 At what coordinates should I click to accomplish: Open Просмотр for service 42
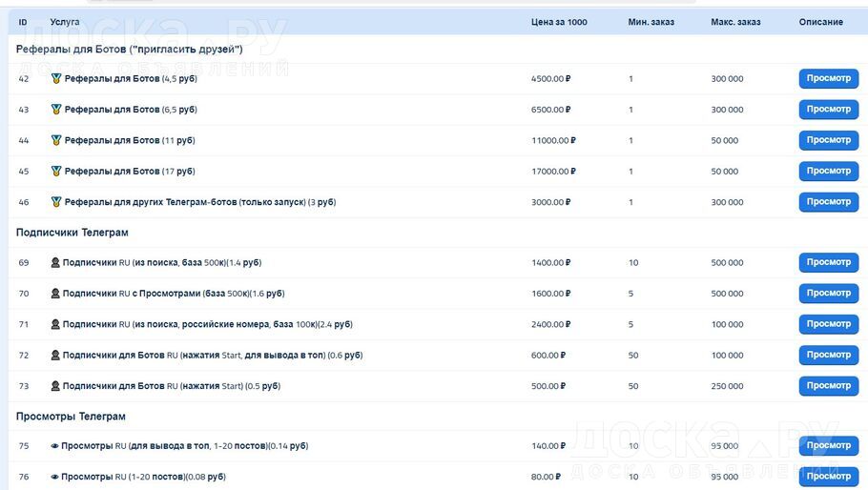(x=829, y=78)
